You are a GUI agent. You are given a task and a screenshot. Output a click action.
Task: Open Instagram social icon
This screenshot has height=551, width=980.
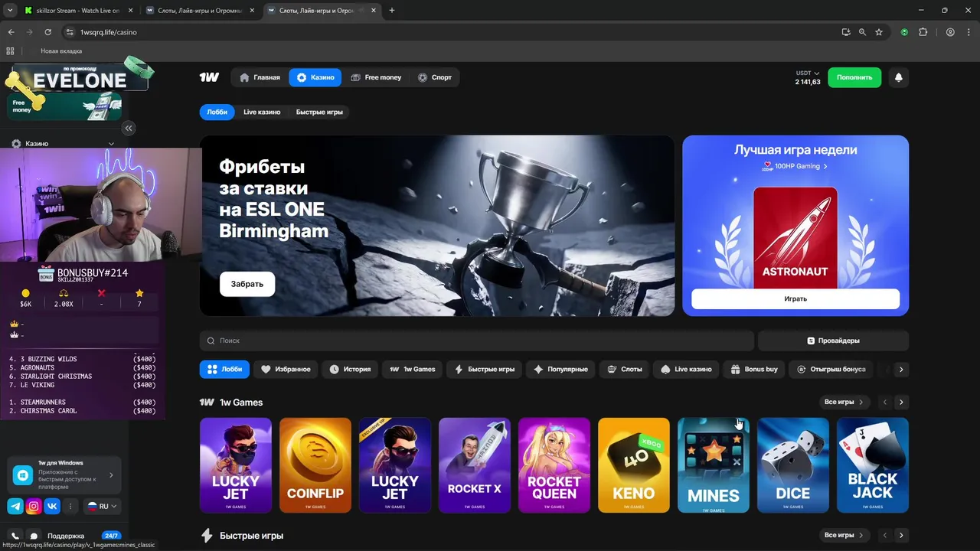(34, 506)
